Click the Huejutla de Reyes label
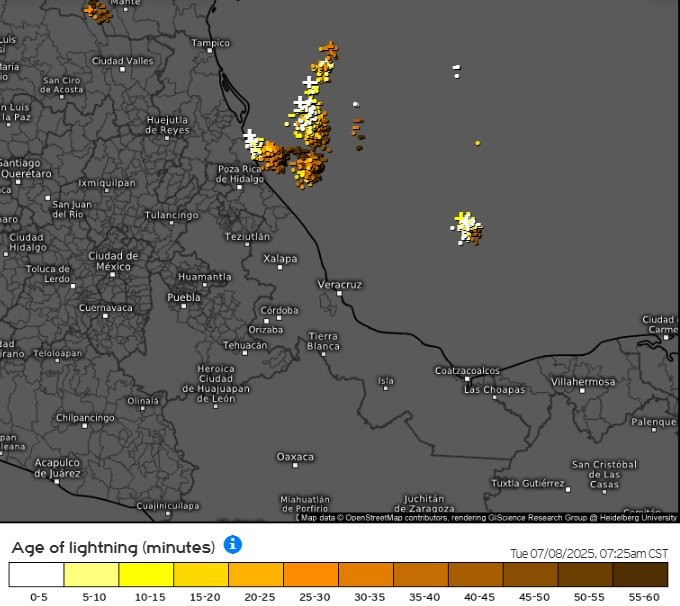Viewport: 680px width, 606px height. coord(167,125)
